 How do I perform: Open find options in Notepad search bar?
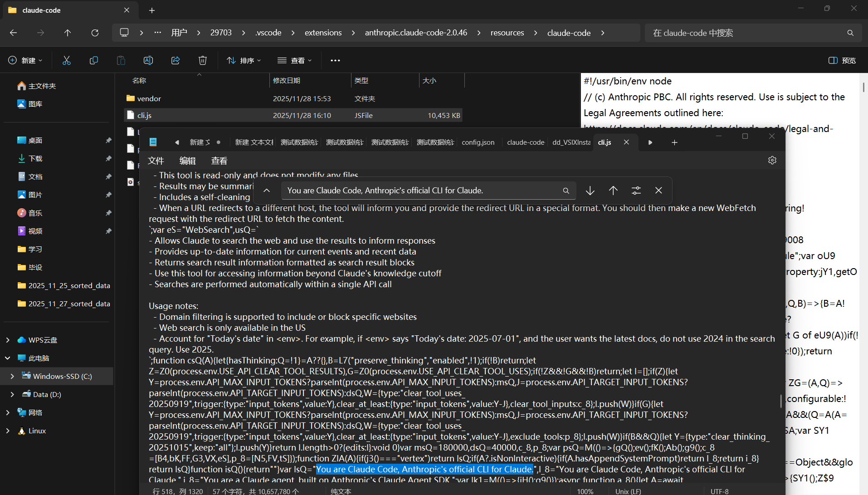tap(636, 191)
